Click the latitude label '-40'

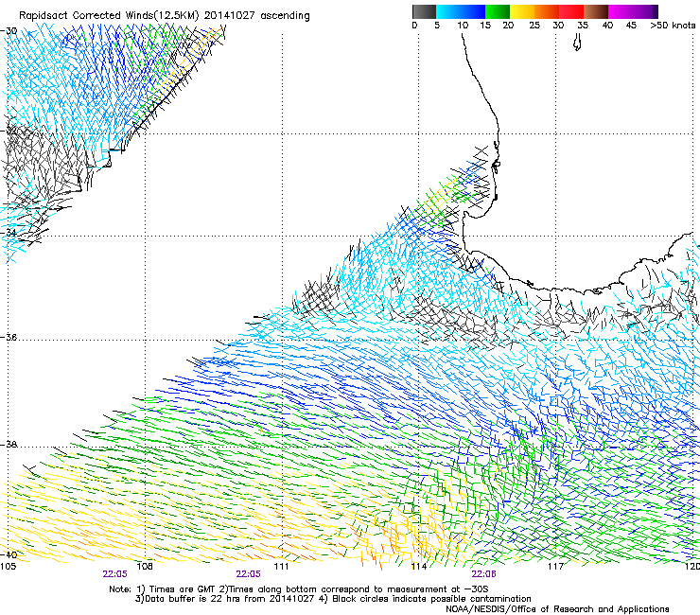(x=9, y=554)
